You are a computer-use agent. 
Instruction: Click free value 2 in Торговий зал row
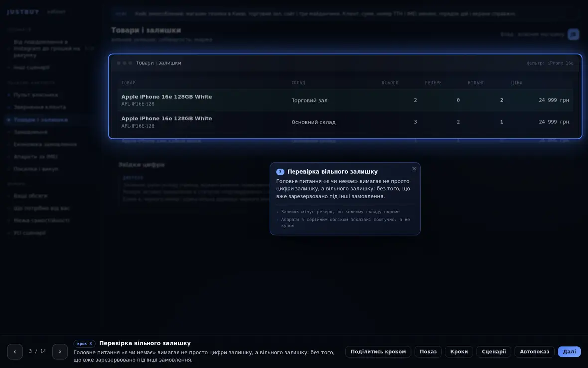coord(501,100)
